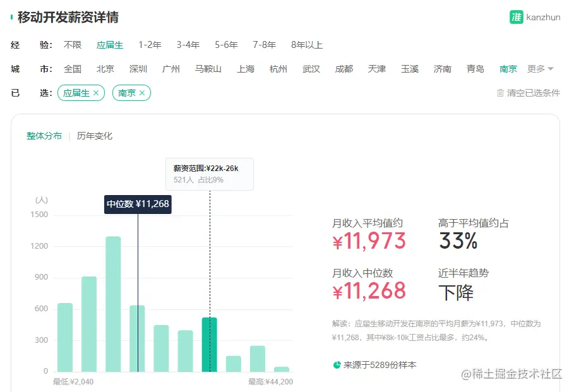Choose city 济南
The image size is (574, 392).
coord(443,69)
